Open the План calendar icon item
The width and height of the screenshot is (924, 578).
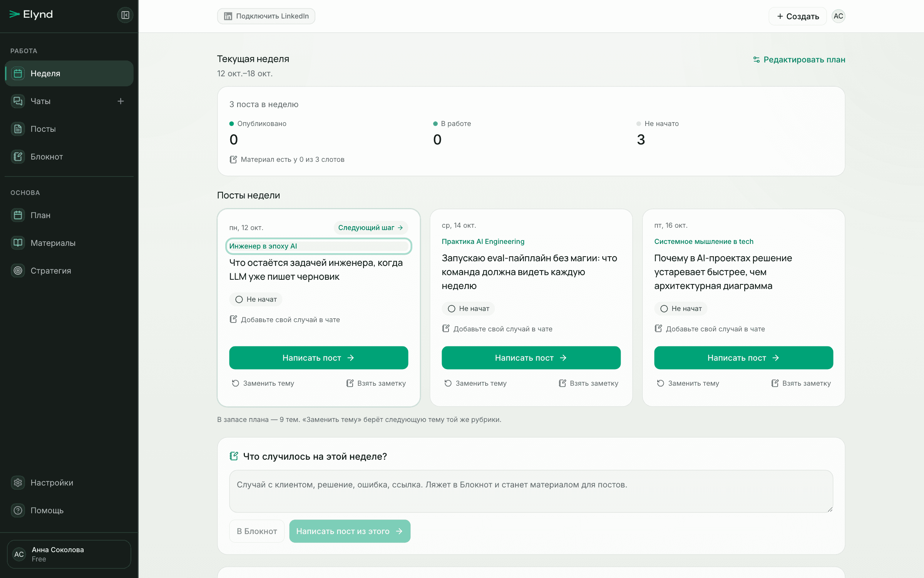(69, 215)
